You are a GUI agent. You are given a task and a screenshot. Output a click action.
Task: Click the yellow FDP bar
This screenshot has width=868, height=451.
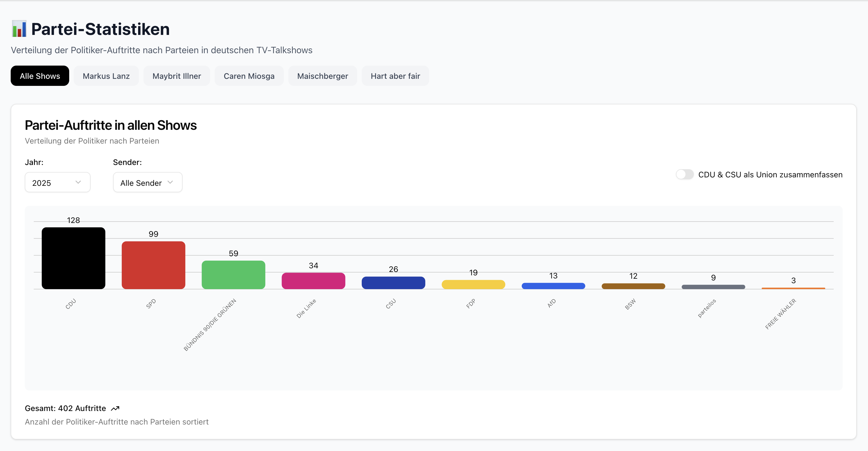click(473, 284)
